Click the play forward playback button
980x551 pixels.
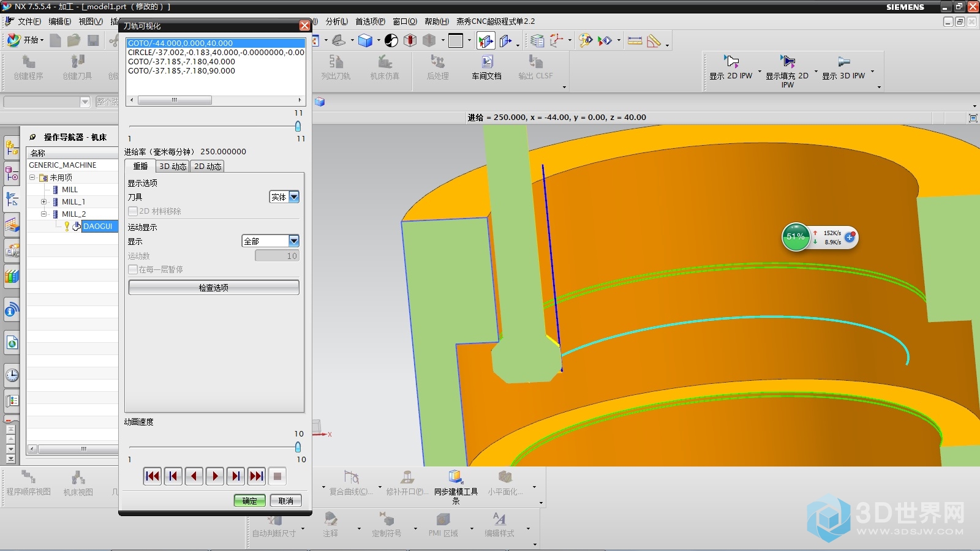(215, 476)
